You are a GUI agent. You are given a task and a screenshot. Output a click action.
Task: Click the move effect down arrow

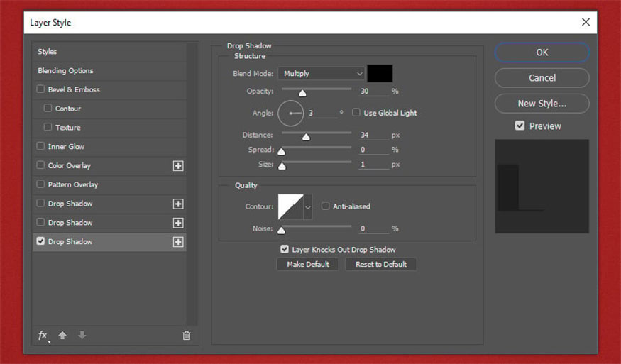82,336
